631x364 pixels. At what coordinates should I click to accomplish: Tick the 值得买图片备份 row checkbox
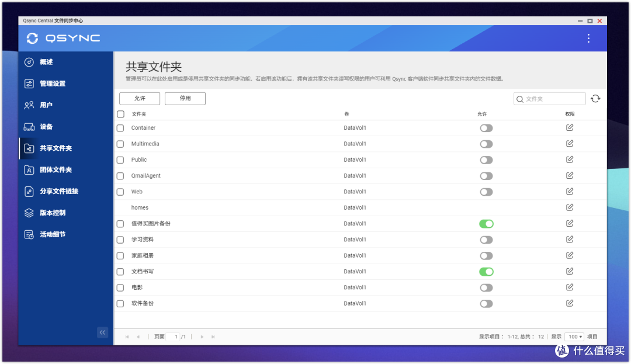pos(120,224)
